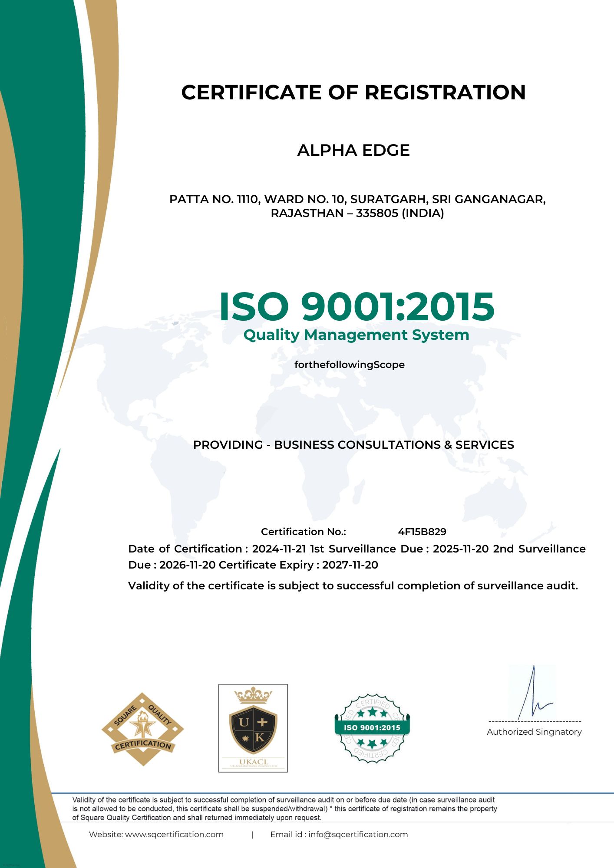Open the www.sqcertification.com website link
The image size is (614, 868).
click(174, 834)
